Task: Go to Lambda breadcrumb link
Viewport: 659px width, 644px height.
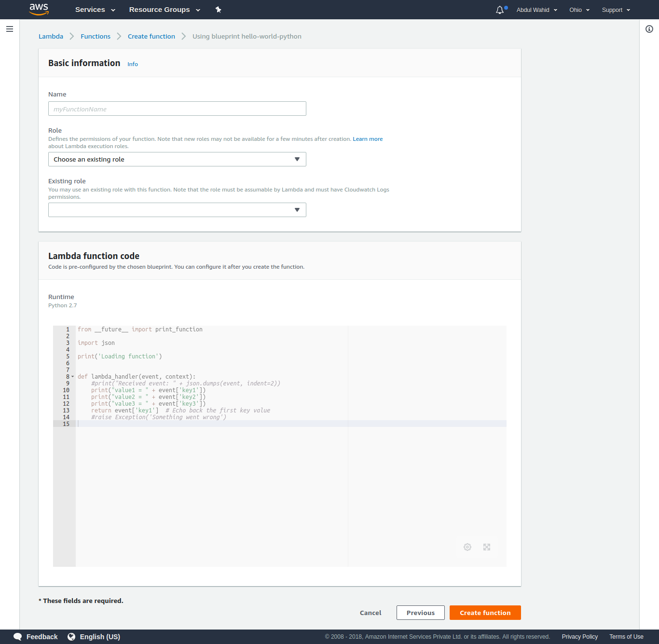Action: click(51, 36)
